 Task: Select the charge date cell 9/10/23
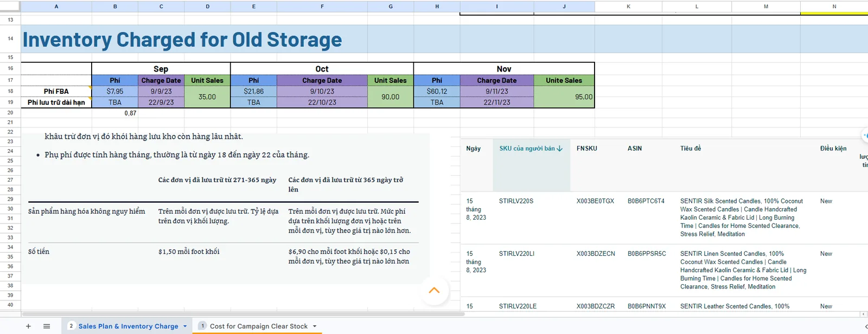tap(322, 92)
